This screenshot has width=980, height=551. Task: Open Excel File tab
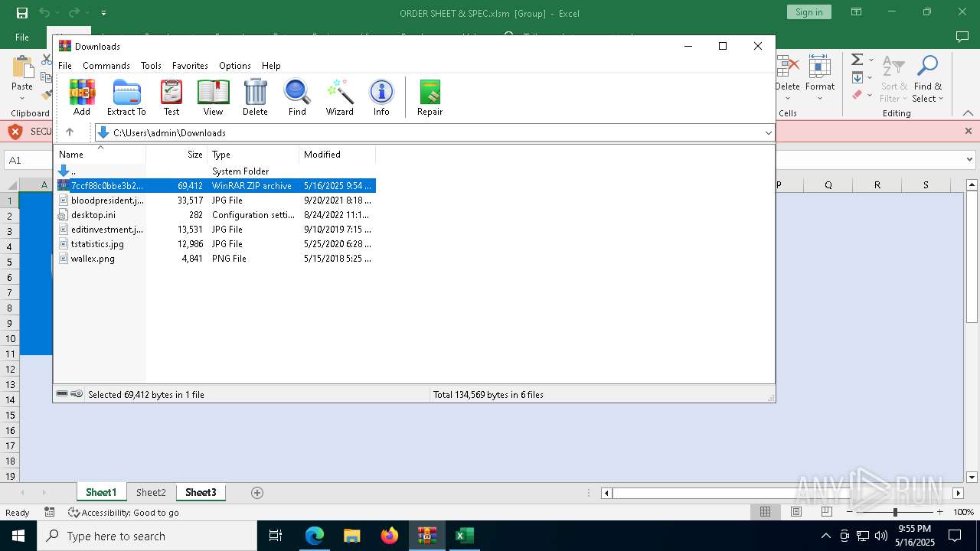pyautogui.click(x=22, y=37)
